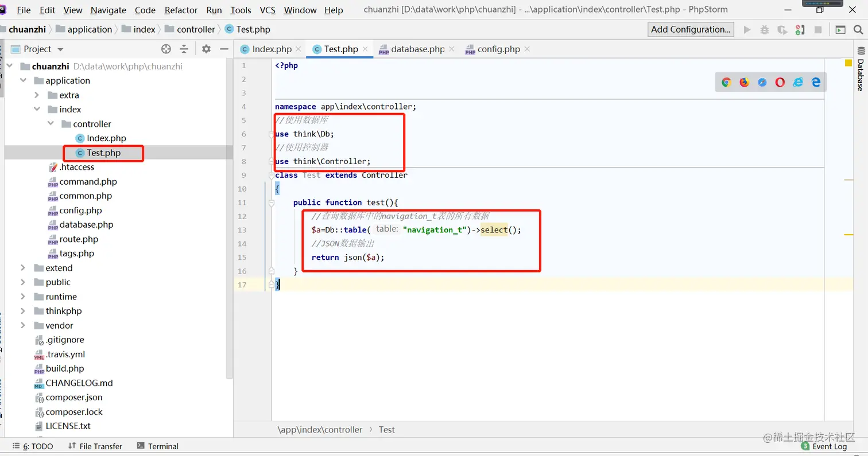The width and height of the screenshot is (868, 456).
Task: Click the controller breadcrumb in navigation bar
Action: 190,29
